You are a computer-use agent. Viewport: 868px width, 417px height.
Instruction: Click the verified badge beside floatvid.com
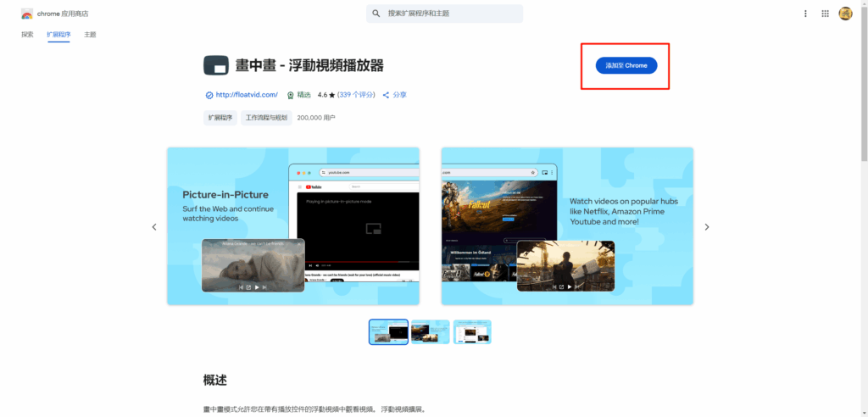coord(209,95)
